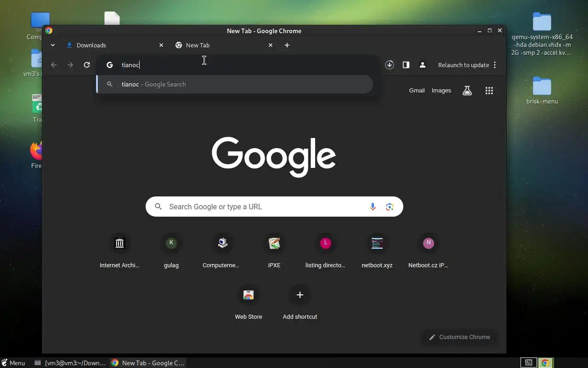Open the Gmail link
The height and width of the screenshot is (368, 588).
pos(417,91)
